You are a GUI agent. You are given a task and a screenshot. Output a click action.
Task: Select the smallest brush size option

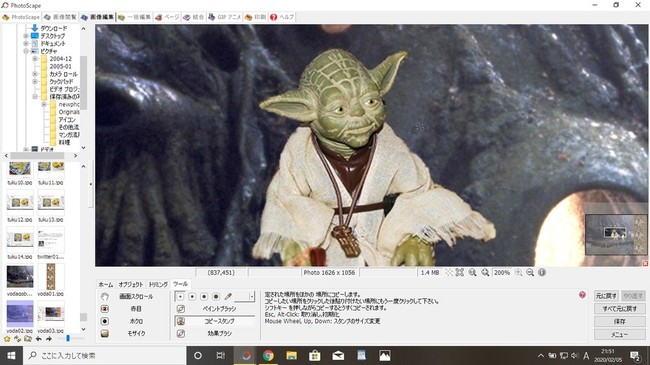180,297
